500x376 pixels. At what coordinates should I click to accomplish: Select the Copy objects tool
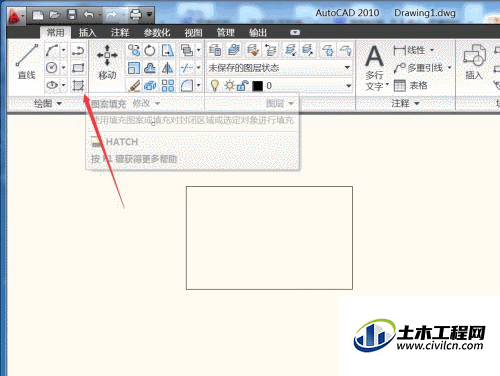click(x=134, y=50)
